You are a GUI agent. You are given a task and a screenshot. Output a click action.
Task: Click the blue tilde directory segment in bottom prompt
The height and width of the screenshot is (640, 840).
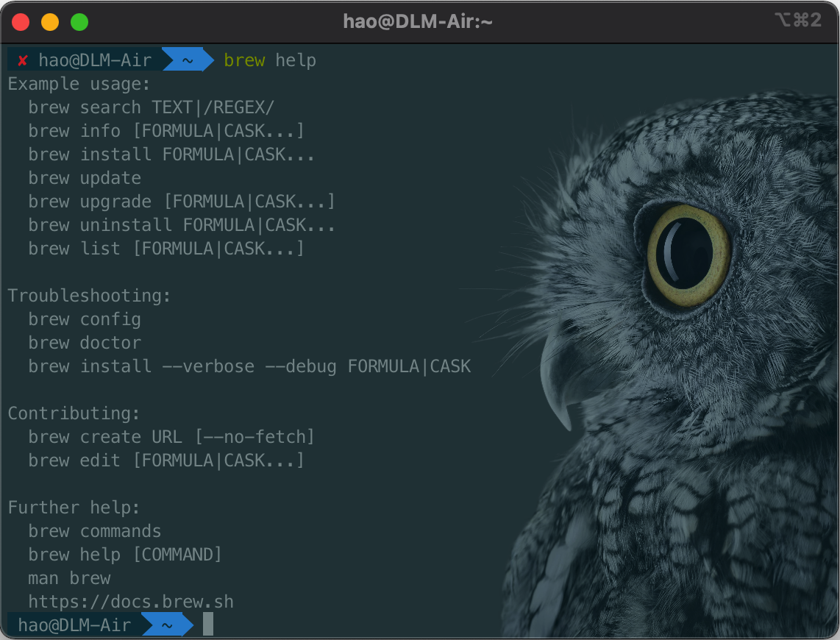167,625
